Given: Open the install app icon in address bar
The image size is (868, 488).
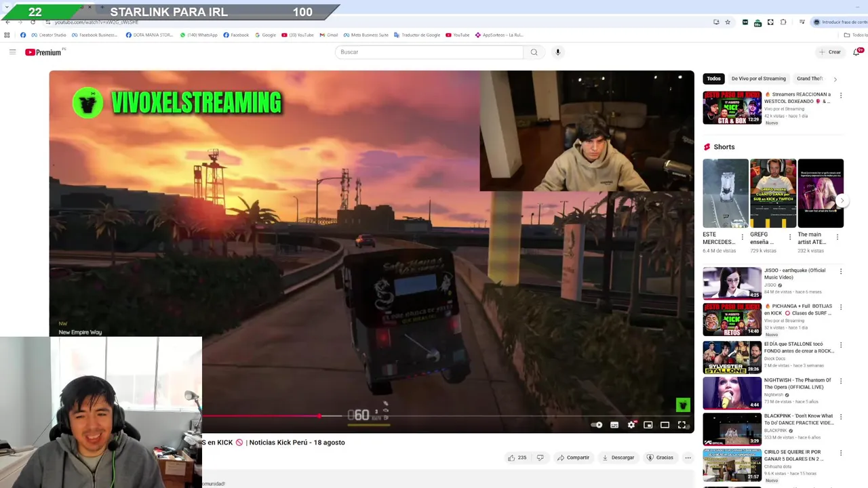Looking at the screenshot, I should coord(716,22).
